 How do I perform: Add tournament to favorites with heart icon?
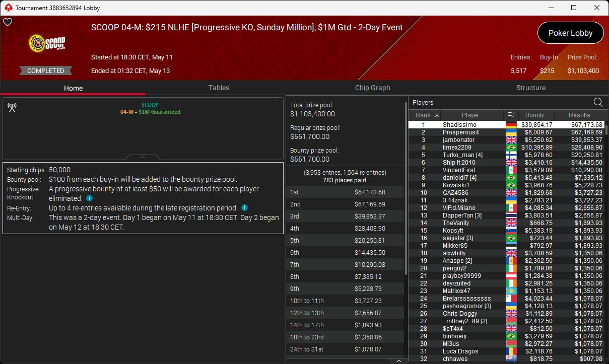[8, 22]
